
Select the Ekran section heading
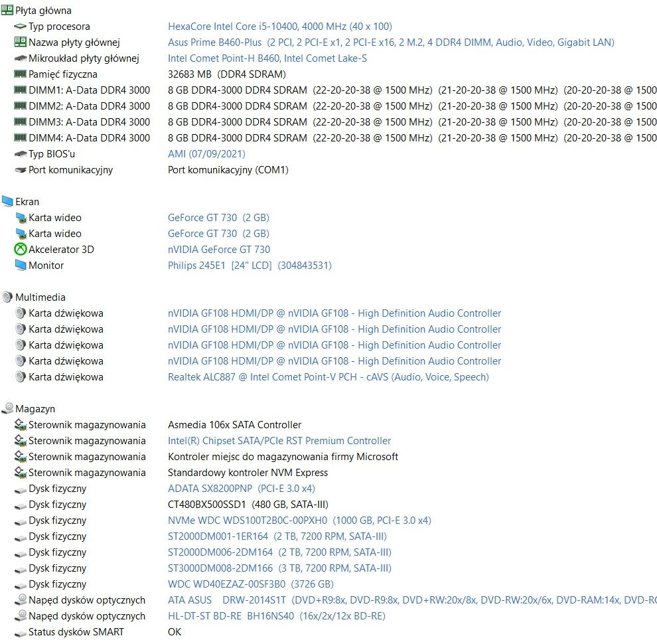(x=27, y=202)
